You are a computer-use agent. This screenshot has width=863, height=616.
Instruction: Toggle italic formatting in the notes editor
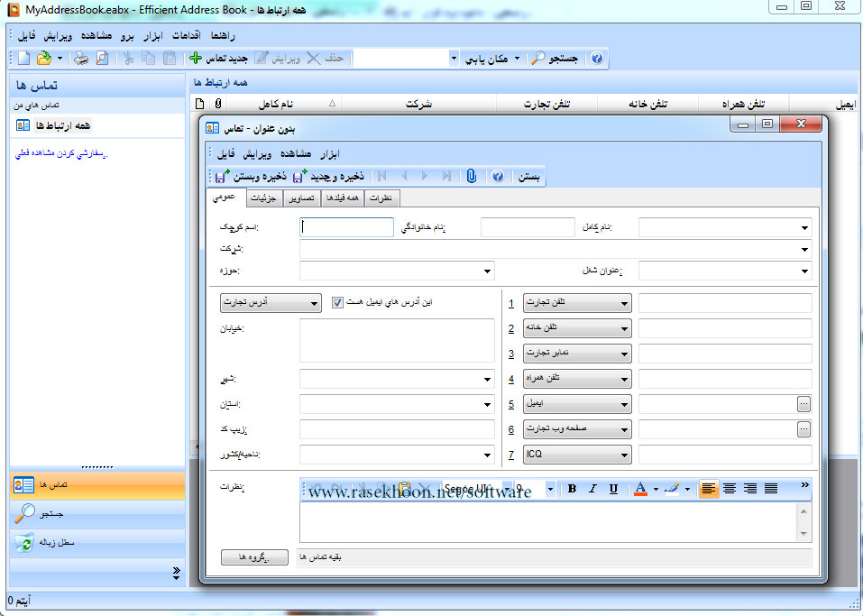click(x=592, y=489)
